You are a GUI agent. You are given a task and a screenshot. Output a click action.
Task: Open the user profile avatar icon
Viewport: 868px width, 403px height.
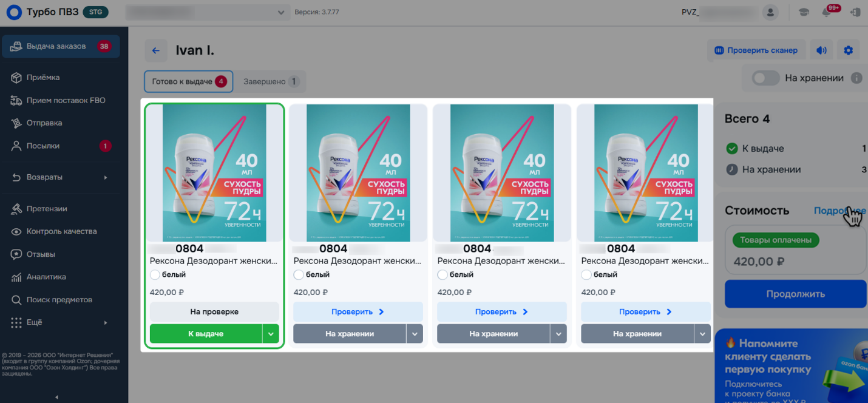click(x=770, y=12)
